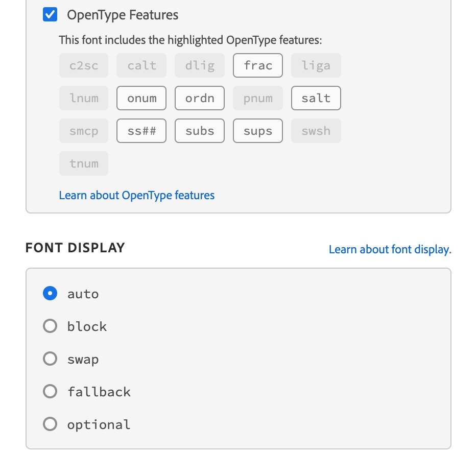The image size is (476, 476).
Task: Click the disabled pnum feature tag
Action: coord(258,98)
